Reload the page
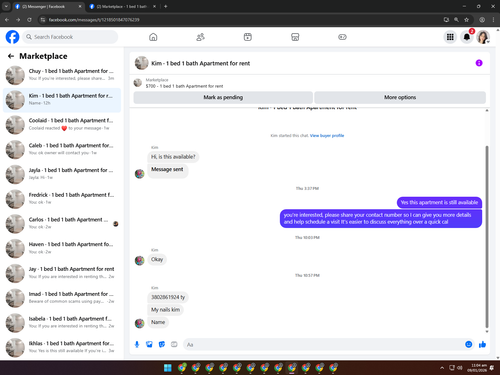 pyautogui.click(x=29, y=20)
